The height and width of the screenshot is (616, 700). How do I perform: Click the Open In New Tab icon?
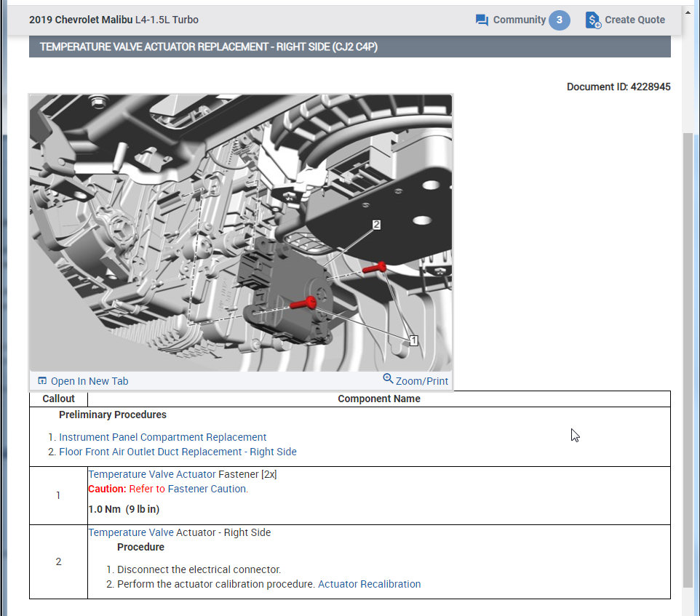[42, 380]
